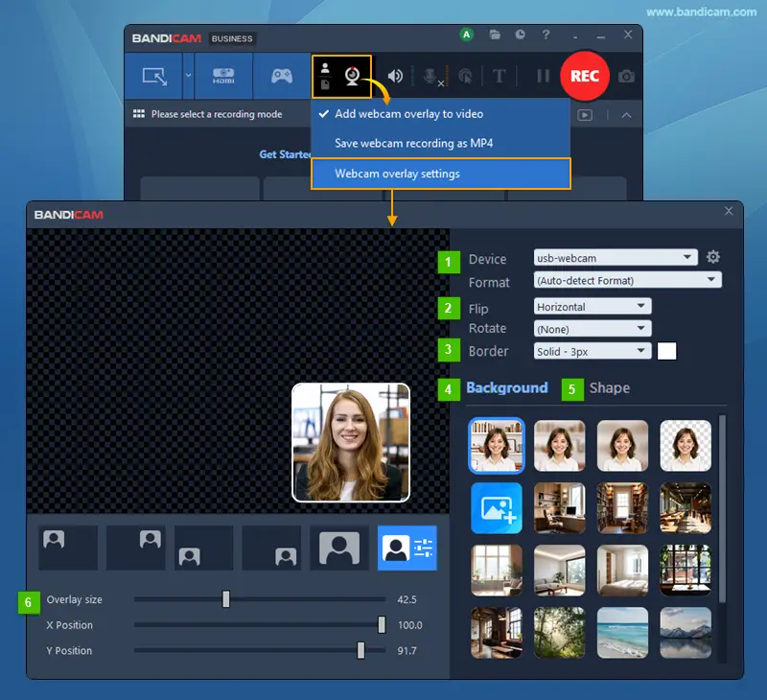Toggle the speaker sound icon
This screenshot has height=700, width=767.
pos(395,77)
